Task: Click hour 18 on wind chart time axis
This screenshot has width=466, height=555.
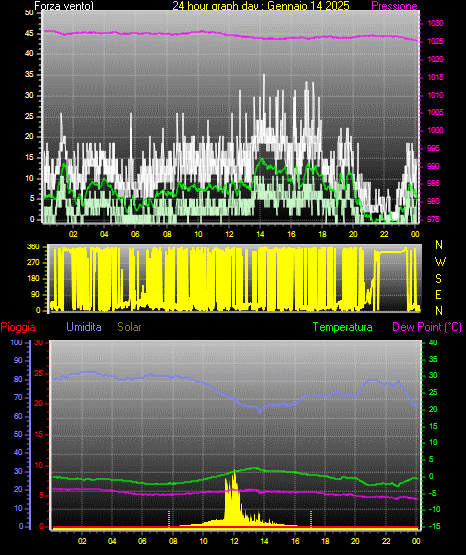Action: [x=322, y=234]
